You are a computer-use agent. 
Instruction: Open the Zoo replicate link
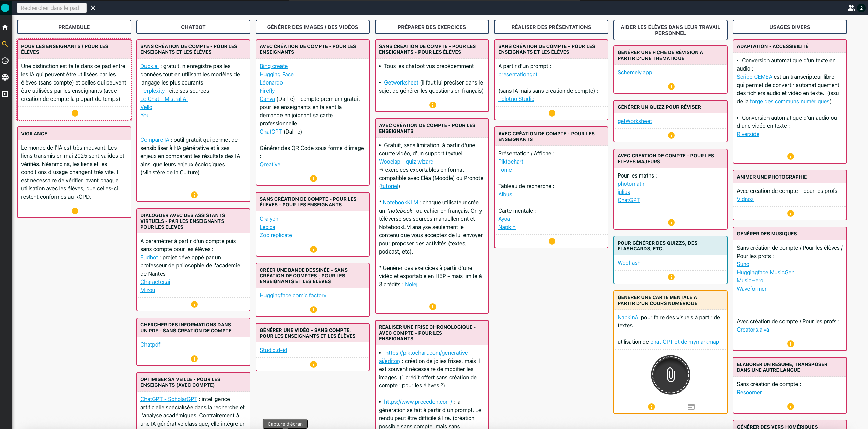[276, 235]
